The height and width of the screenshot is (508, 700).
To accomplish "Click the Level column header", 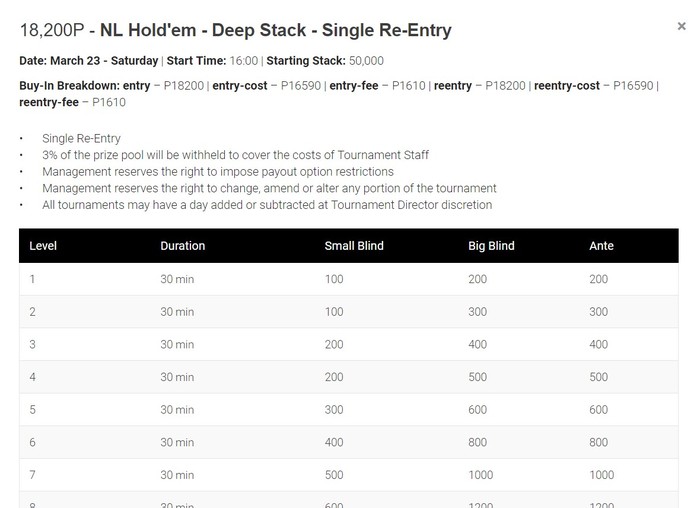I will pyautogui.click(x=43, y=246).
